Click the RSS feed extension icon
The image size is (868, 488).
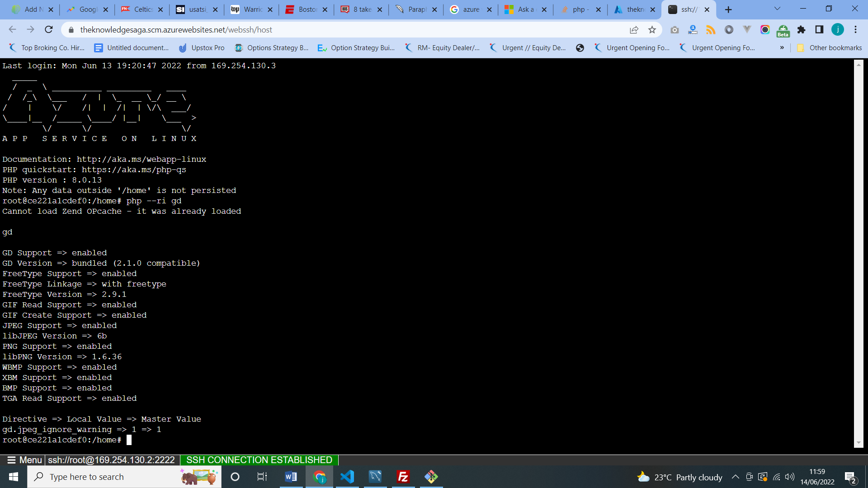[x=711, y=29]
